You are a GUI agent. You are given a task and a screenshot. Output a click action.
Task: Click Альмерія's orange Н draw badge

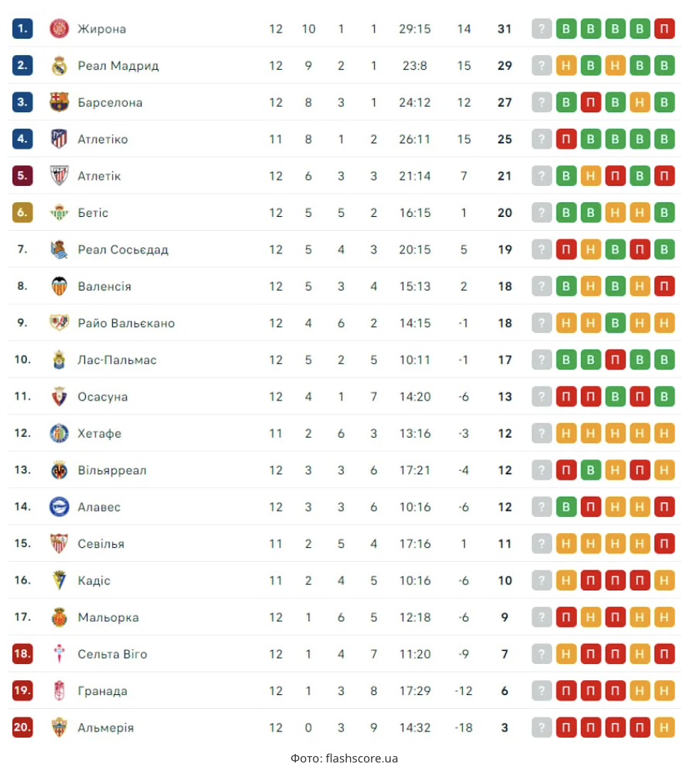coord(664,728)
